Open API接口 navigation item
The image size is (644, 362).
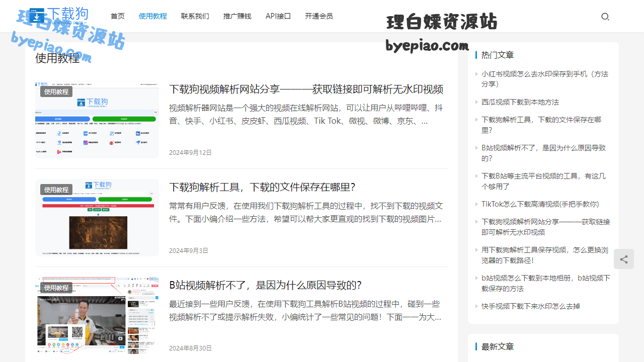[278, 16]
